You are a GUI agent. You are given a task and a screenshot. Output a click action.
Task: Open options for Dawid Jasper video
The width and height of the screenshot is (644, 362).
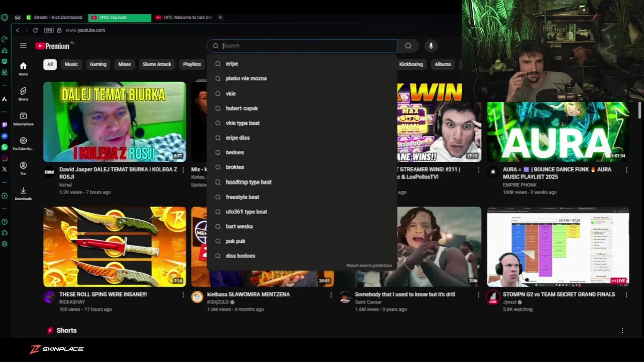pos(183,170)
